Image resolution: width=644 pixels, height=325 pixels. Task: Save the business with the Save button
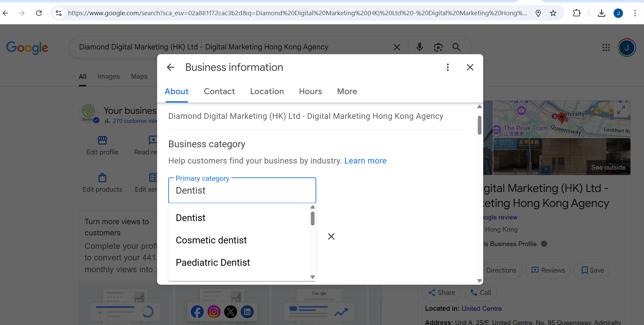[592, 270]
